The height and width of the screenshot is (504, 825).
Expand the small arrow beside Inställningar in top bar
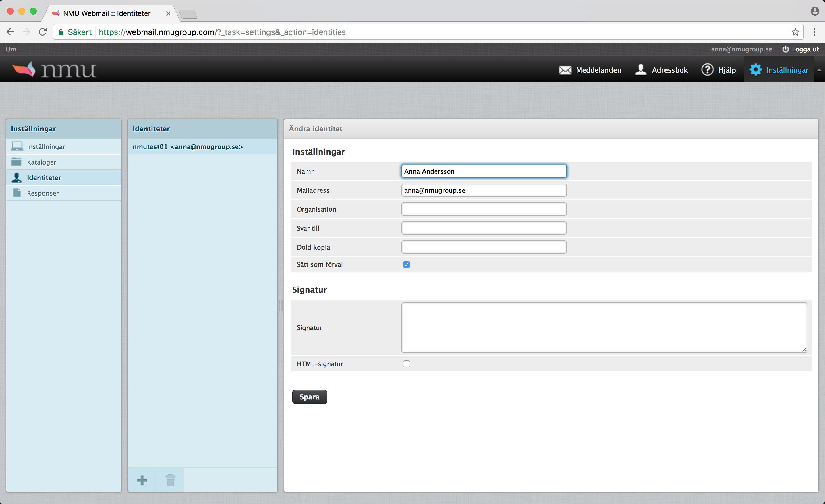click(x=819, y=70)
